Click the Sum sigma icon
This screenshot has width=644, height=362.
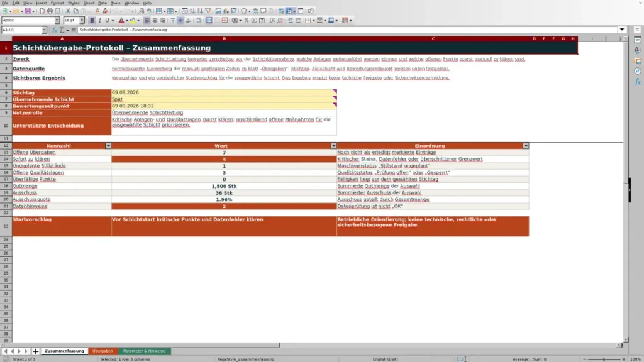62,30
